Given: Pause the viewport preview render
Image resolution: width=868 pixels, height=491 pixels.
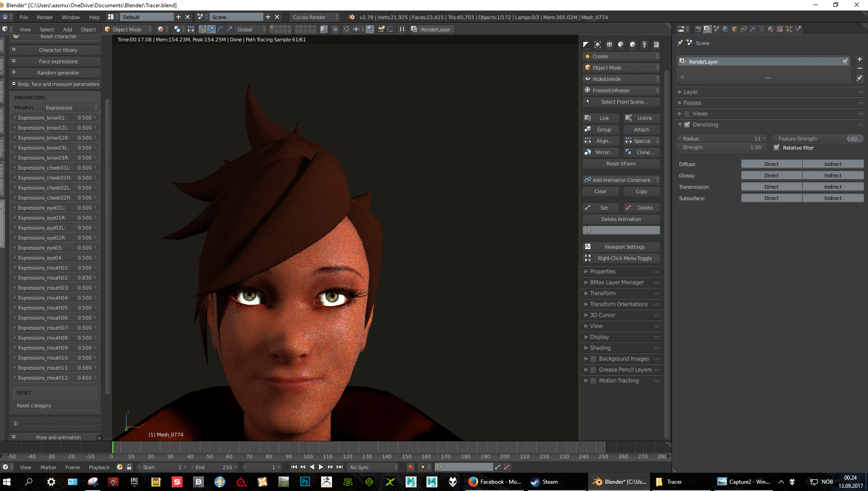Looking at the screenshot, I should (402, 29).
